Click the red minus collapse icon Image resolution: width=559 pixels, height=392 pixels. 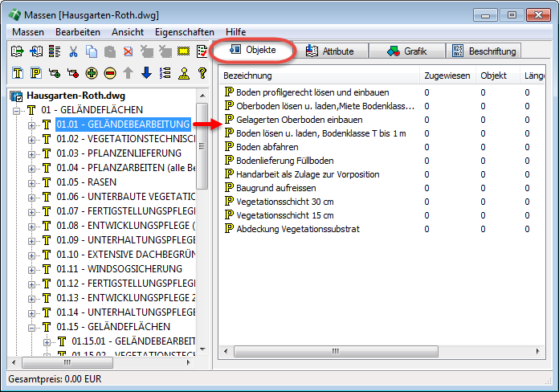click(x=109, y=73)
